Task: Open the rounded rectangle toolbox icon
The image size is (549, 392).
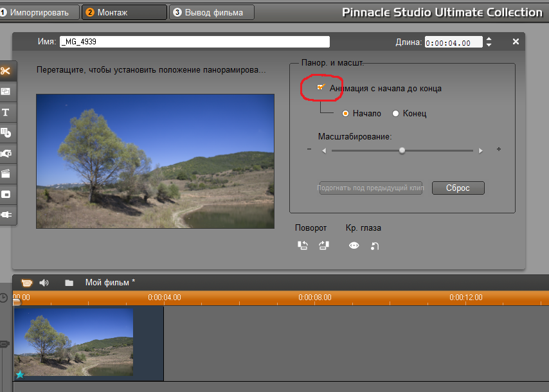Action: click(6, 194)
